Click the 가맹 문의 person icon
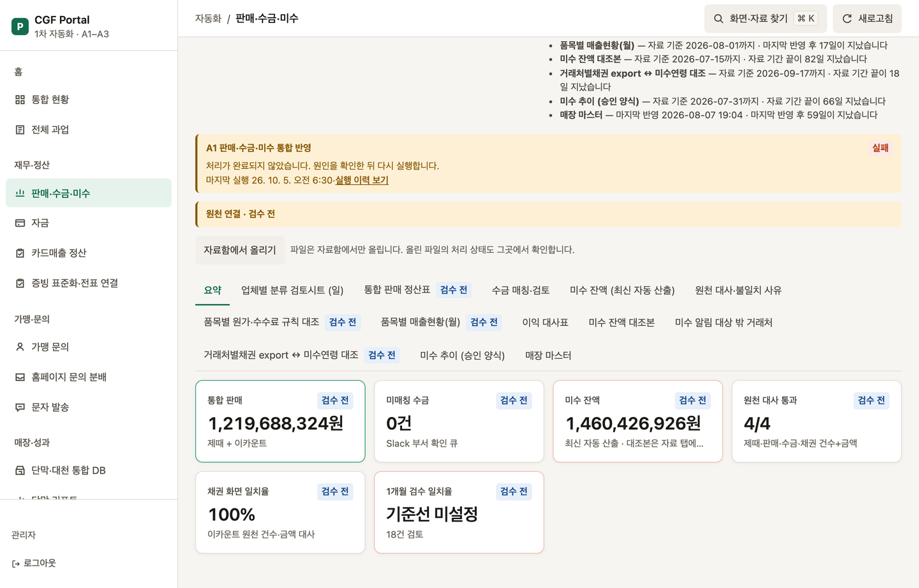The width and height of the screenshot is (919, 588). point(20,347)
